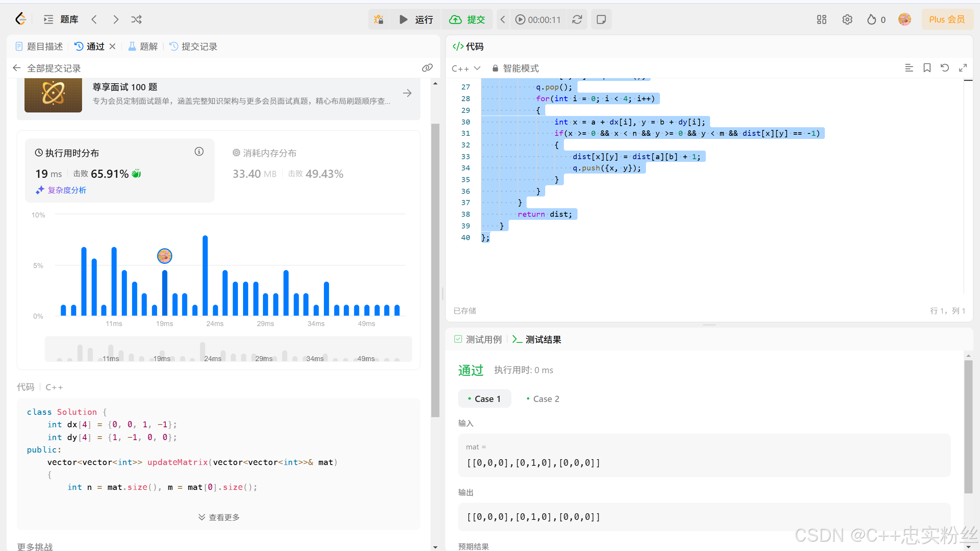
Task: Click the LeetCode logo icon
Action: point(21,19)
